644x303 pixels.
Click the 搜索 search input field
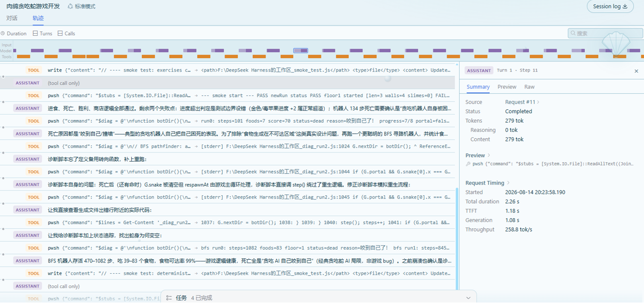coord(605,33)
